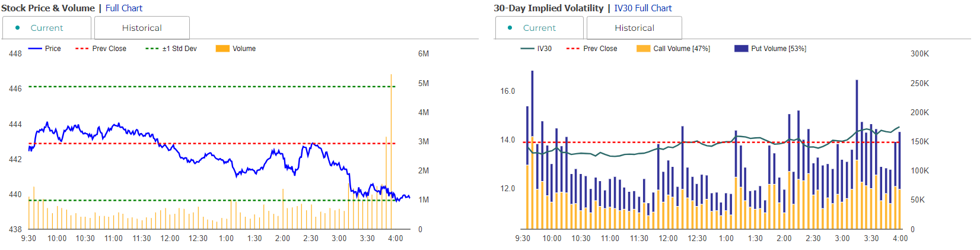Toggle the Price series legend label
This screenshot has height=250, width=980.
tap(53, 49)
